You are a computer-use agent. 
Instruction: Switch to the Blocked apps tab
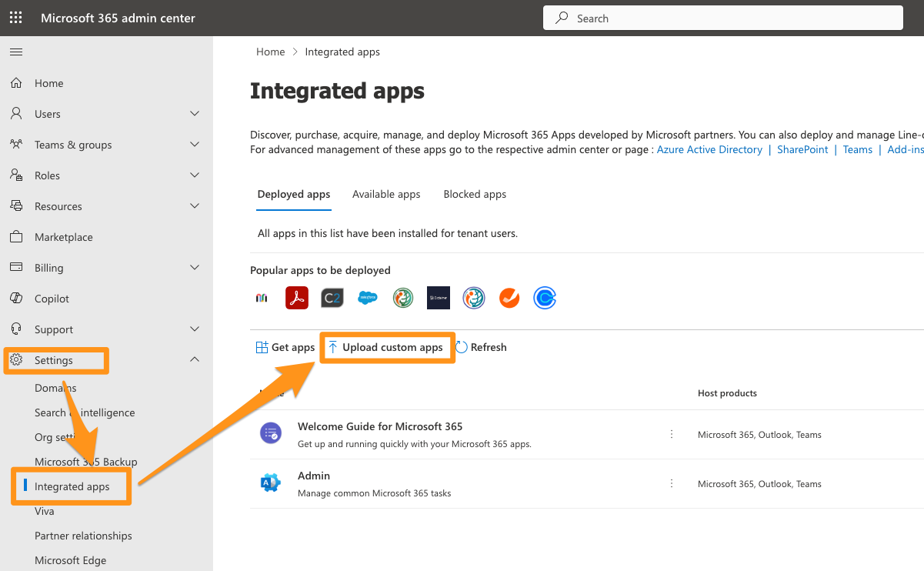[475, 194]
